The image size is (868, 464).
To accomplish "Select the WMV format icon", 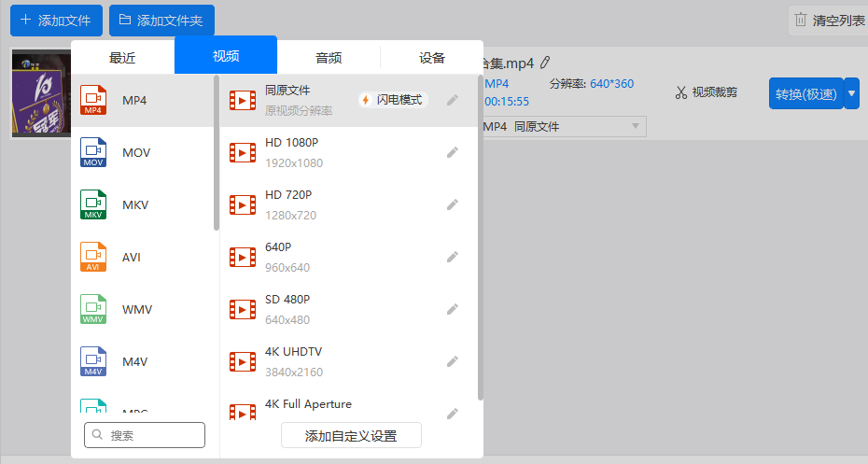I will pos(93,309).
